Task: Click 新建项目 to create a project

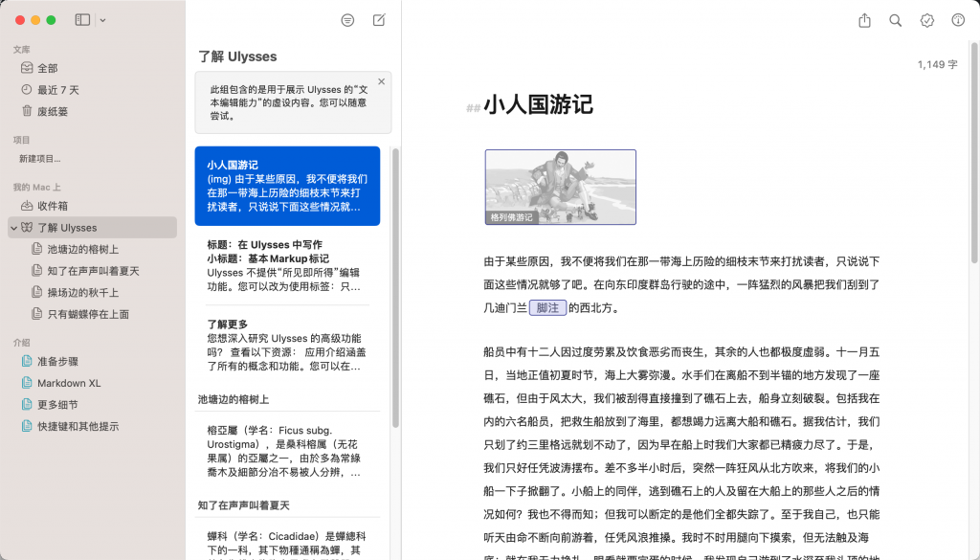Action: click(x=38, y=159)
